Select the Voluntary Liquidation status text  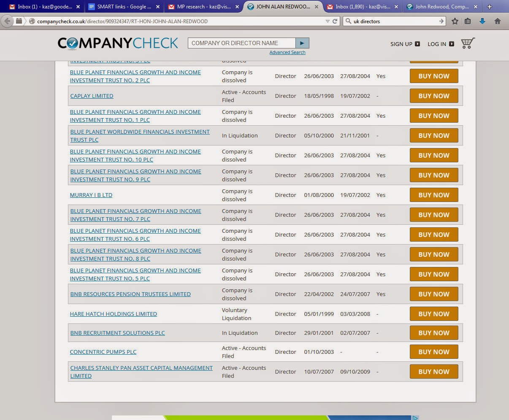click(236, 314)
